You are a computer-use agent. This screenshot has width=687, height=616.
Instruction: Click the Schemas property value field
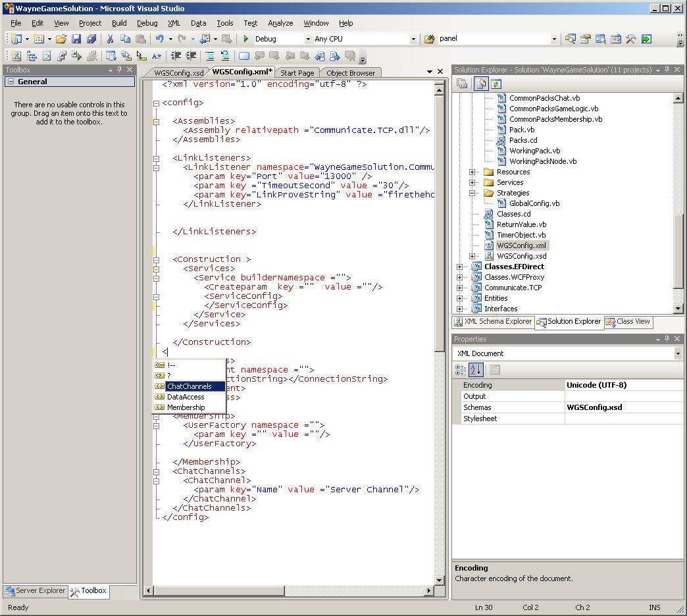tap(624, 407)
